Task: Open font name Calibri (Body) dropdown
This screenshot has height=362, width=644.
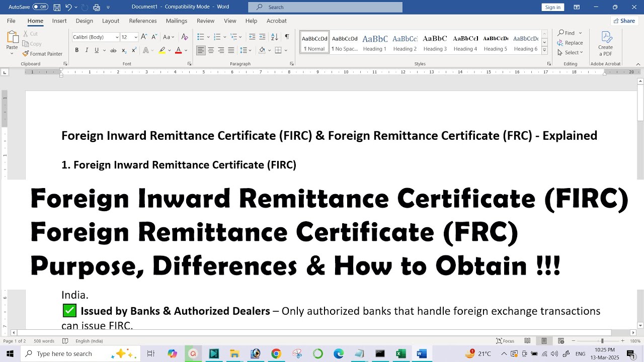Action: [x=117, y=37]
